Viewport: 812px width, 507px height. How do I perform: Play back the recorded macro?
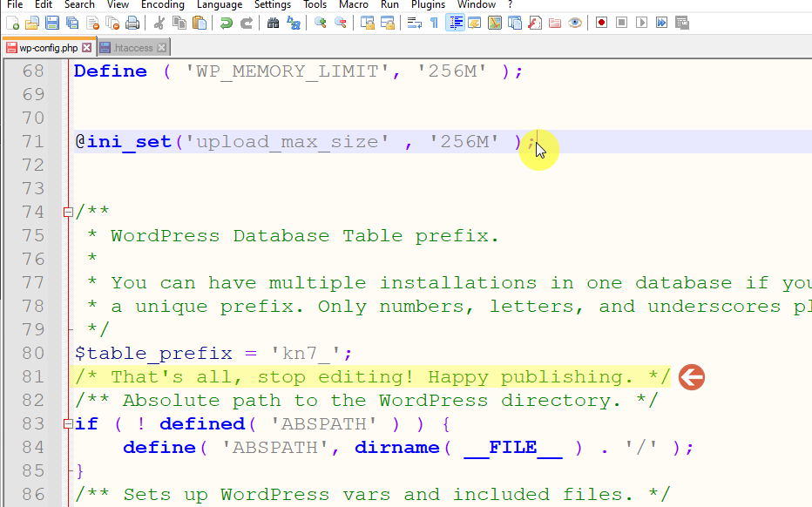[641, 23]
